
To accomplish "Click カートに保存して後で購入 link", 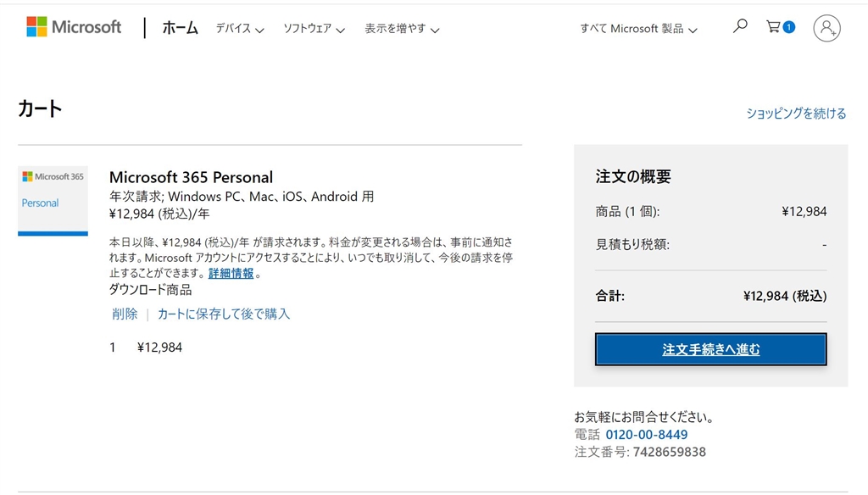I will [x=224, y=314].
